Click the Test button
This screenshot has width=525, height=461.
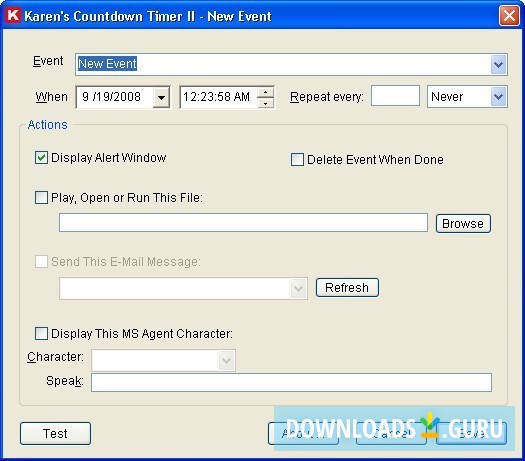tap(55, 434)
